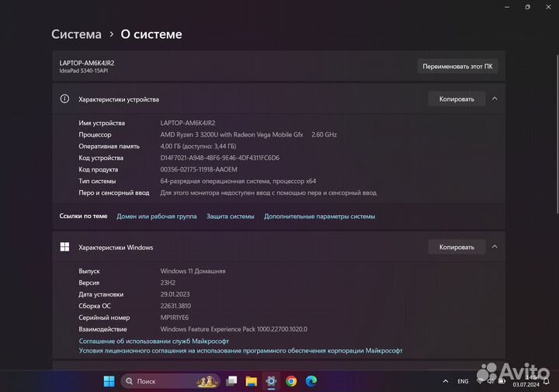Copy device specs with Копировать button
The height and width of the screenshot is (392, 559).
[457, 99]
